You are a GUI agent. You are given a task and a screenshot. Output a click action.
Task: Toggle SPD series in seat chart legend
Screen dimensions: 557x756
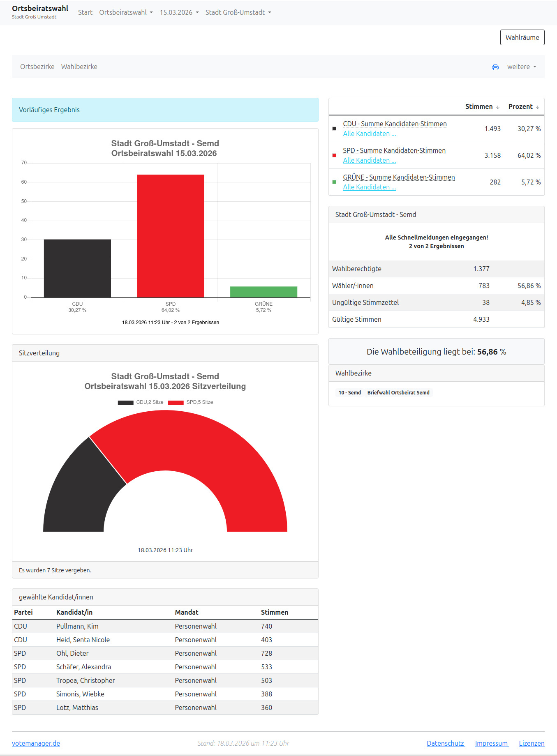[x=190, y=402]
